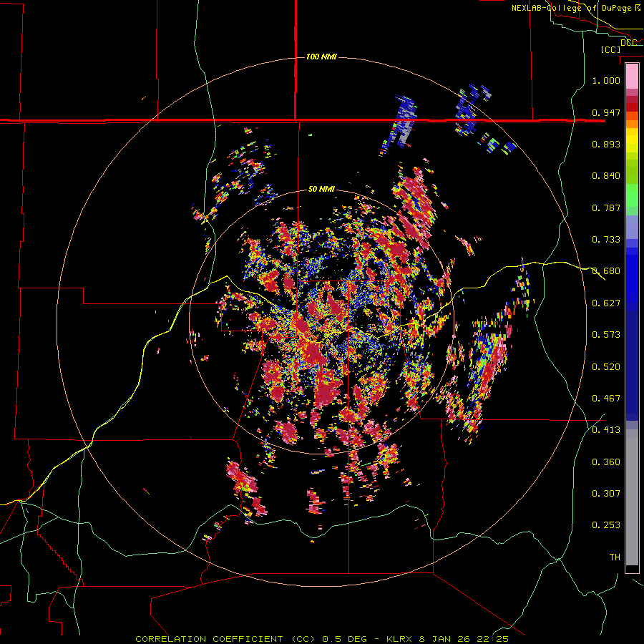Click the 22:25 timestamp in the caption
The height and width of the screenshot is (644, 644).
[492, 639]
